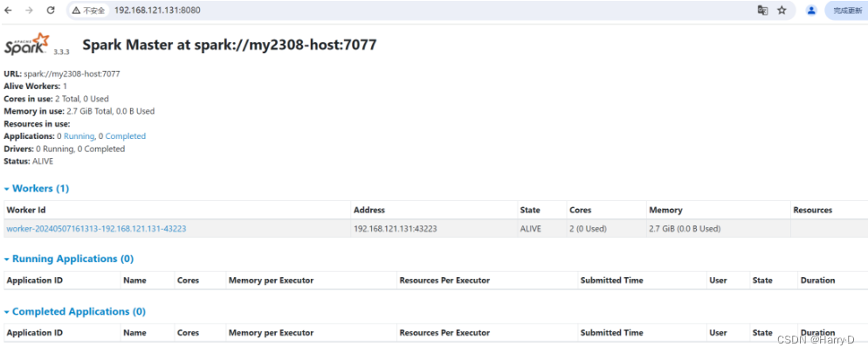
Task: Select the 'Status: ALIVE' line
Action: tap(29, 161)
